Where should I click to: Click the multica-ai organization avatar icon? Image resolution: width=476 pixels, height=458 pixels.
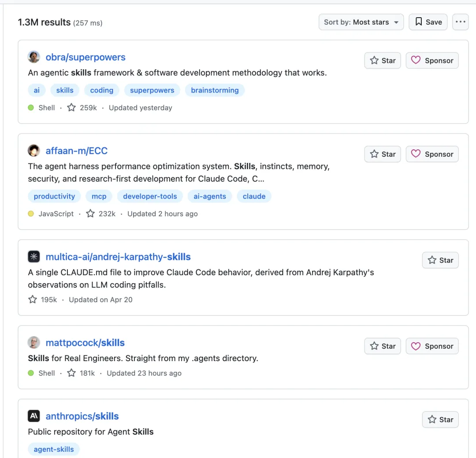(x=33, y=257)
